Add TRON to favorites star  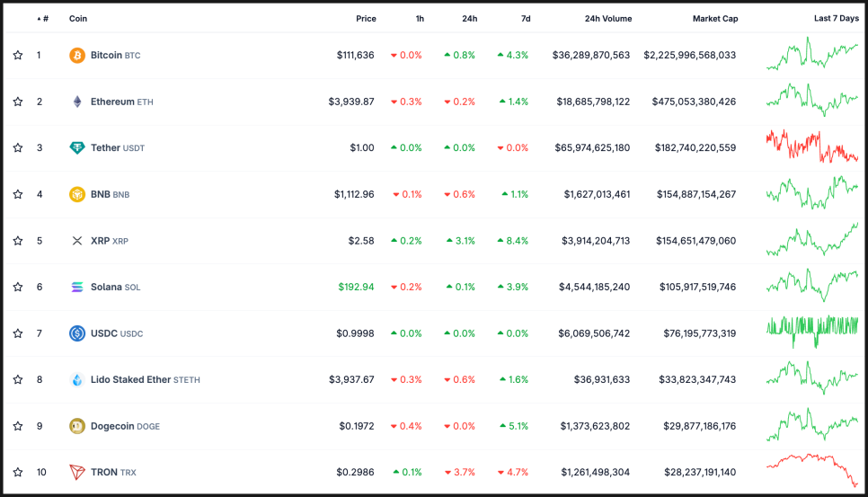18,472
